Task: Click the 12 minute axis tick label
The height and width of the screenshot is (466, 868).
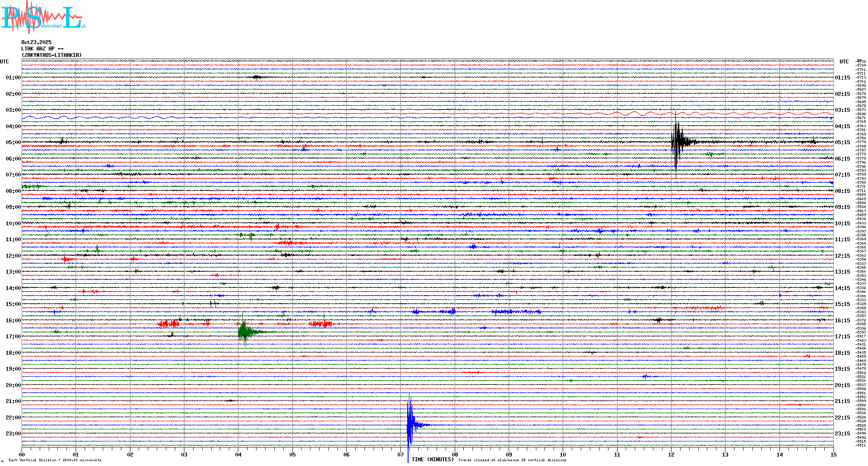Action: tap(671, 455)
